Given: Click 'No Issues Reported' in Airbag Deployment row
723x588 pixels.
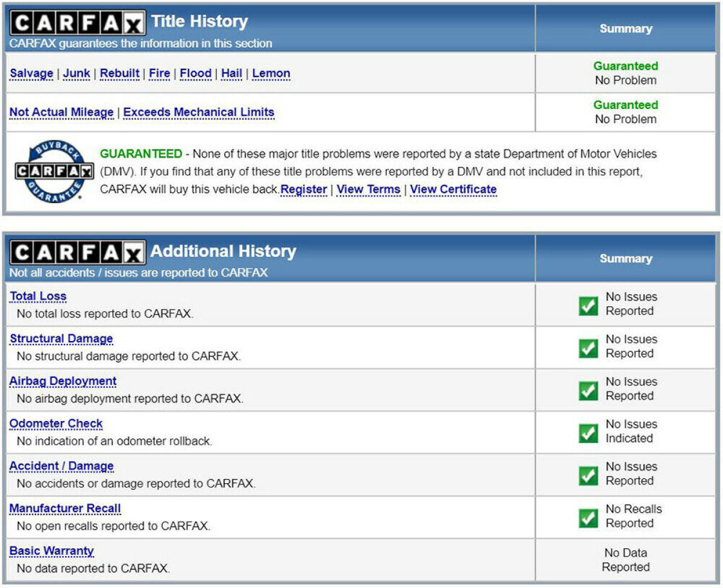Looking at the screenshot, I should point(631,389).
